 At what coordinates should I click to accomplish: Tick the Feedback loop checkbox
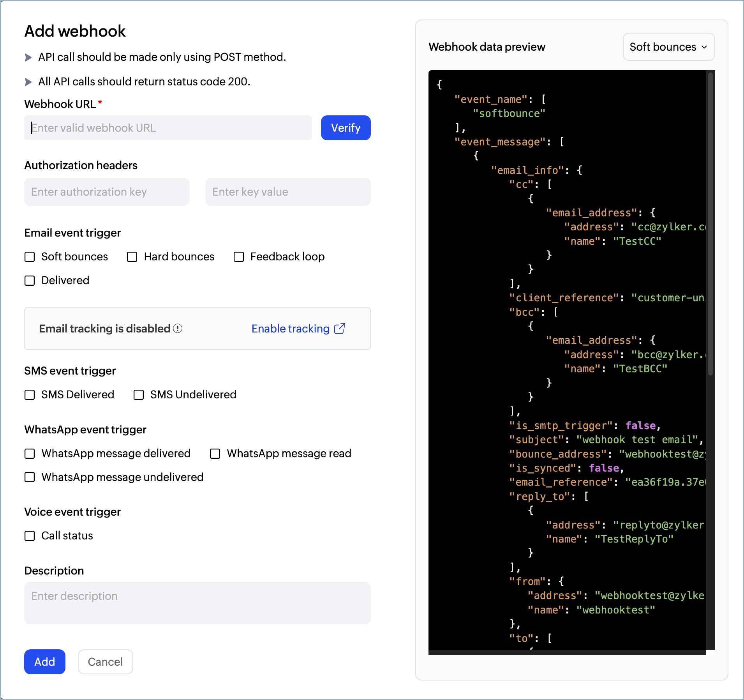pyautogui.click(x=238, y=257)
